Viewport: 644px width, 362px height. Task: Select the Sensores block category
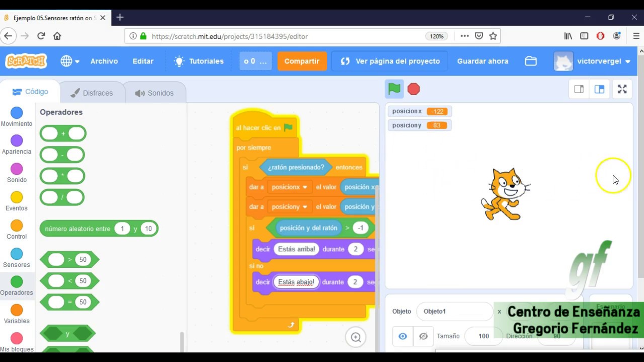17,257
